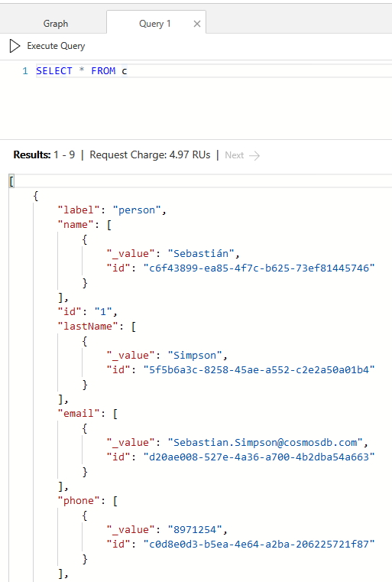This screenshot has height=582, width=392.
Task: Select the "Simpson" value
Action: (x=195, y=355)
